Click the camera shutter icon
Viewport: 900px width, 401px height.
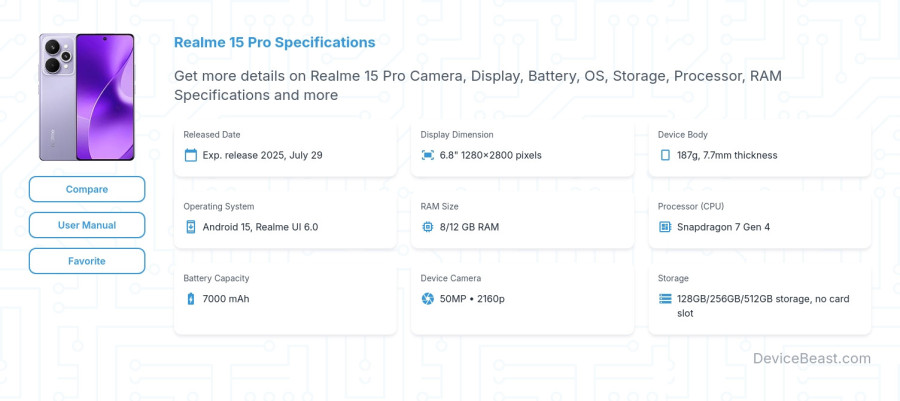[428, 298]
